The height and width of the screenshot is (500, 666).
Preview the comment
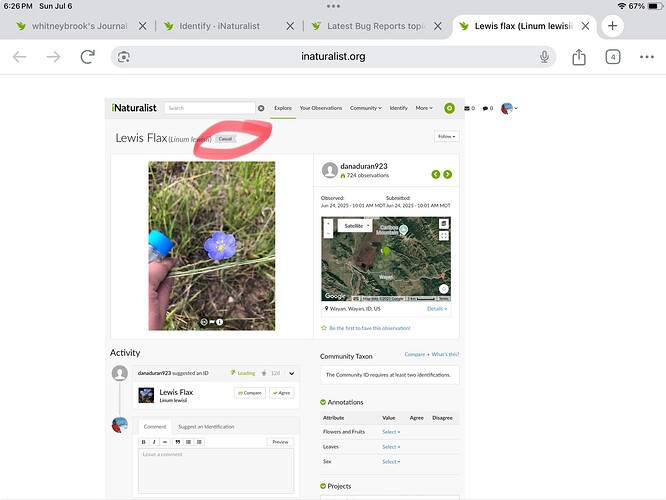[x=280, y=442]
